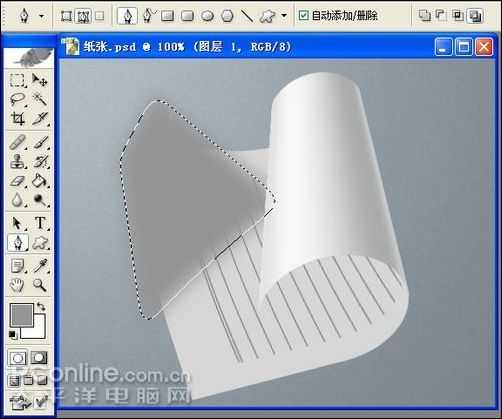Toggle the 自动添加/删除 checkbox
The image size is (502, 419).
pyautogui.click(x=303, y=15)
